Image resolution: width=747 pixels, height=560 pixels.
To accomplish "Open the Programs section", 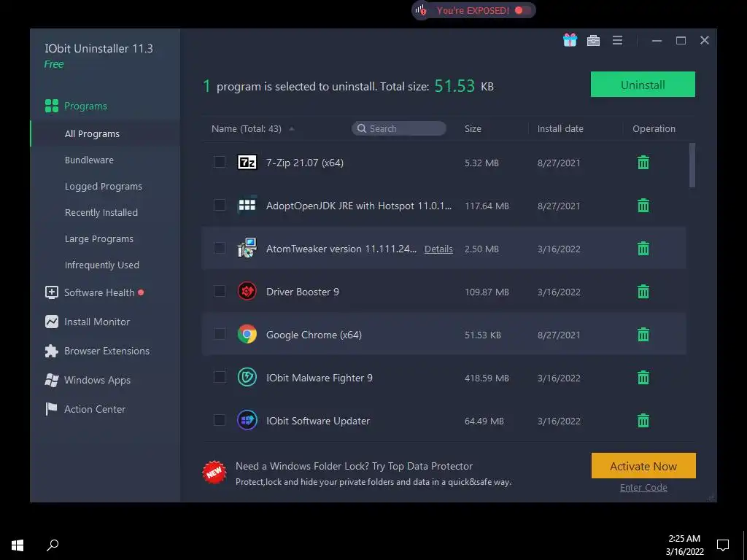I will (86, 106).
